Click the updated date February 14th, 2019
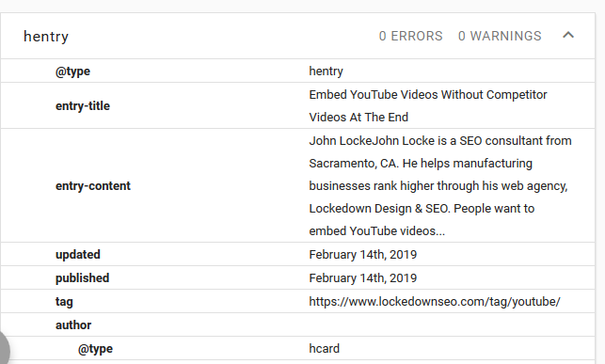This screenshot has height=364, width=605. [x=363, y=255]
